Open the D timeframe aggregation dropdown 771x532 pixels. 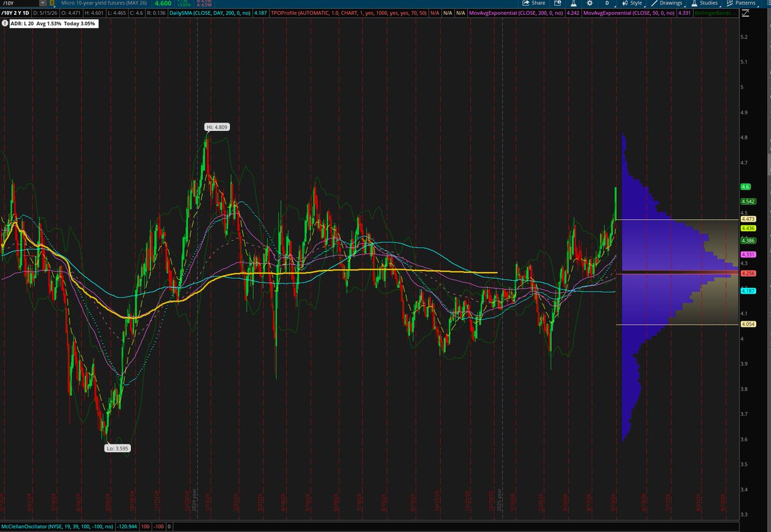point(607,3)
